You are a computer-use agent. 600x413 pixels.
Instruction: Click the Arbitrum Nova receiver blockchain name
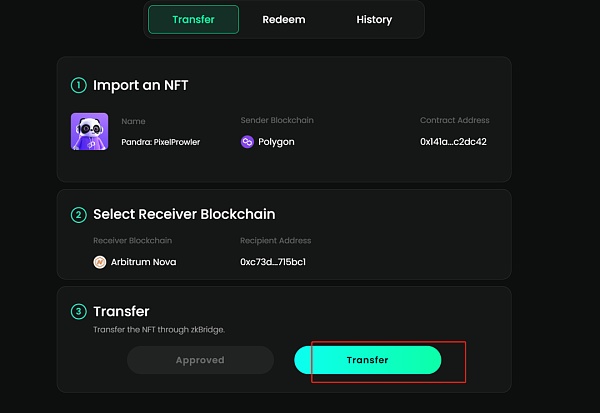click(x=144, y=262)
